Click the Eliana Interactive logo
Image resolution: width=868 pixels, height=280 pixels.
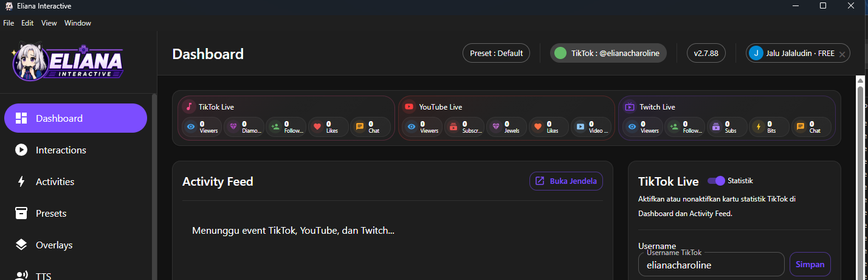68,62
